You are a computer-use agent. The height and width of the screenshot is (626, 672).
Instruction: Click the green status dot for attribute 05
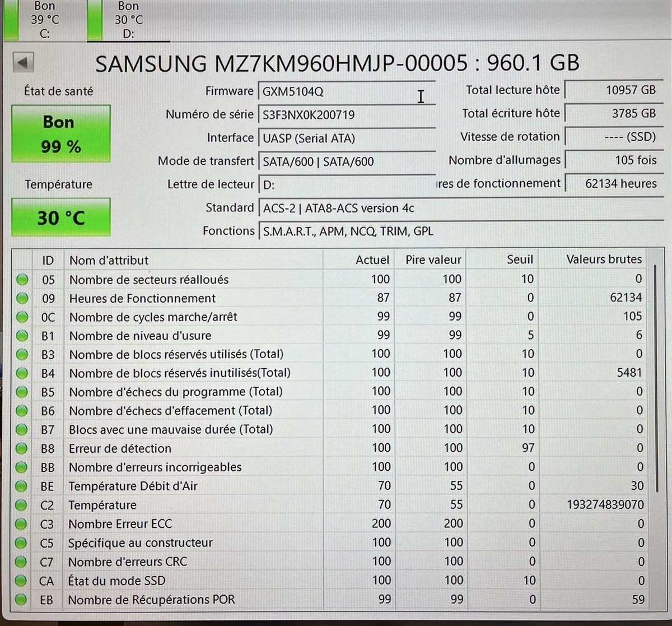click(22, 279)
